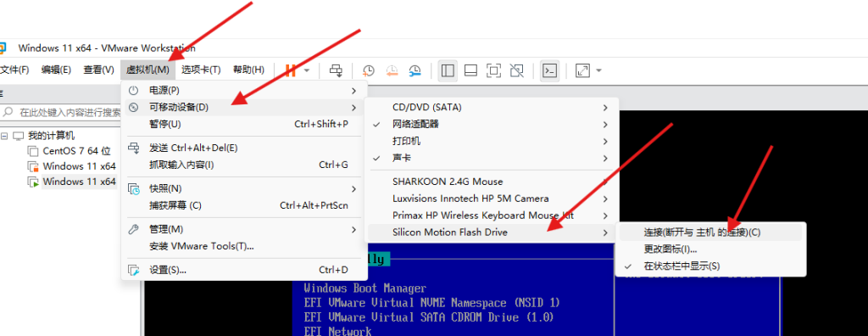
Task: Expand the CD/DVD (SATA) device submenu
Action: coord(491,107)
